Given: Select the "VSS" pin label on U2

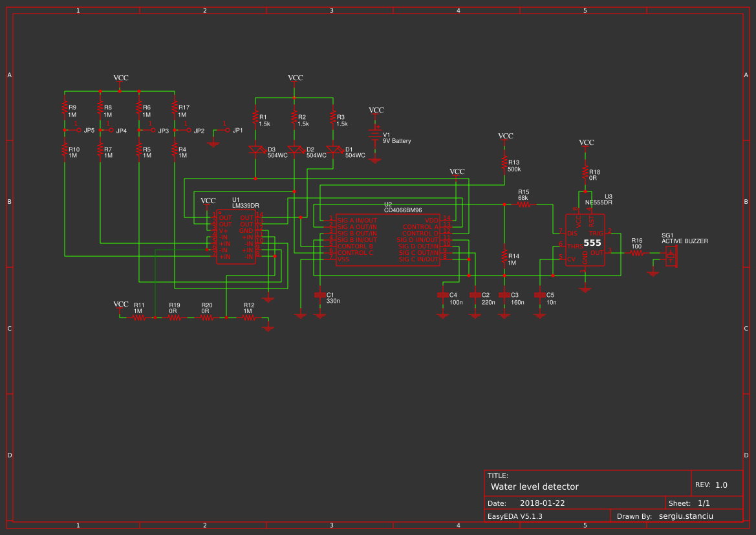Looking at the screenshot, I should [343, 259].
